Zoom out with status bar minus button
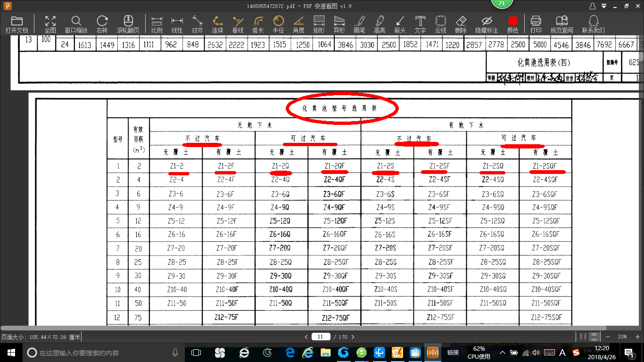 (x=608, y=337)
